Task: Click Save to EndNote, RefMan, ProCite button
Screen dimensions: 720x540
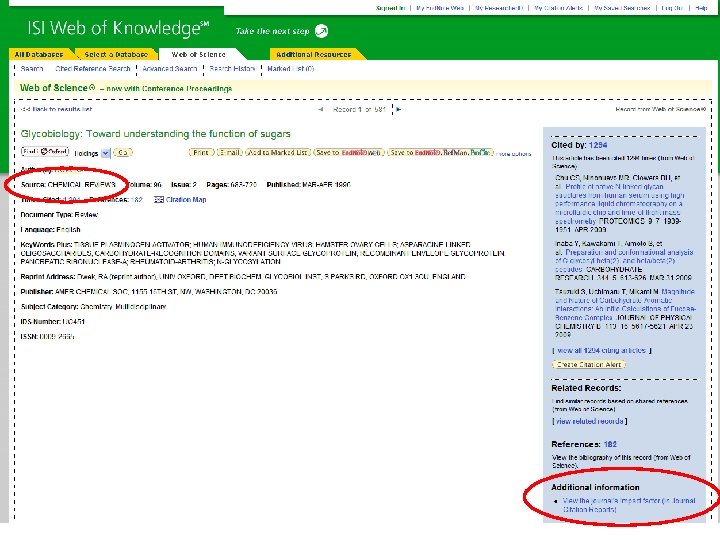Action: (440, 152)
